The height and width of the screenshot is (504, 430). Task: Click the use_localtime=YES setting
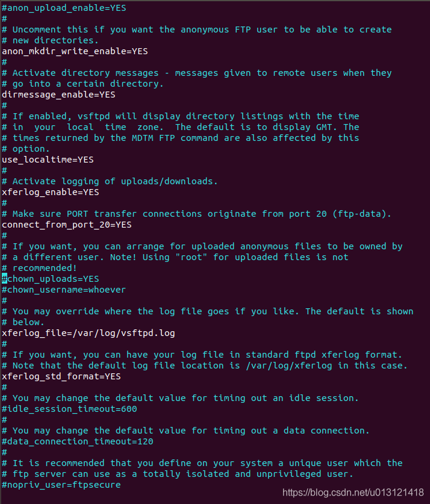coord(48,160)
